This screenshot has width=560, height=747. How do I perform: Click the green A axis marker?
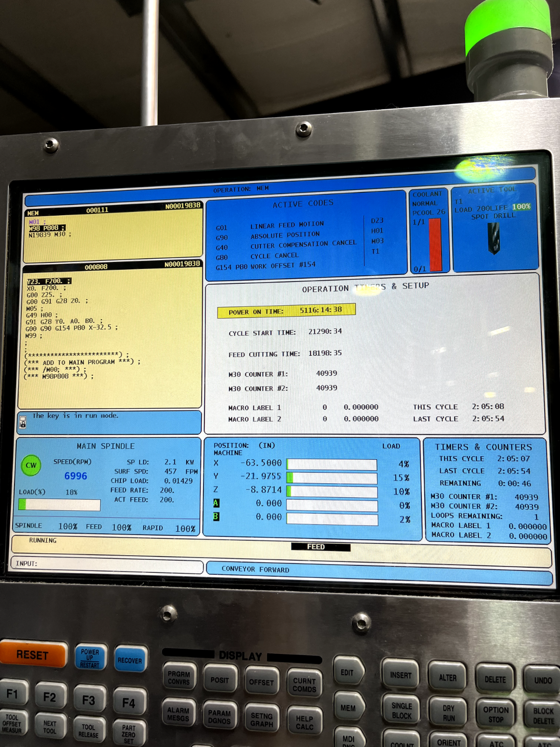[x=216, y=503]
